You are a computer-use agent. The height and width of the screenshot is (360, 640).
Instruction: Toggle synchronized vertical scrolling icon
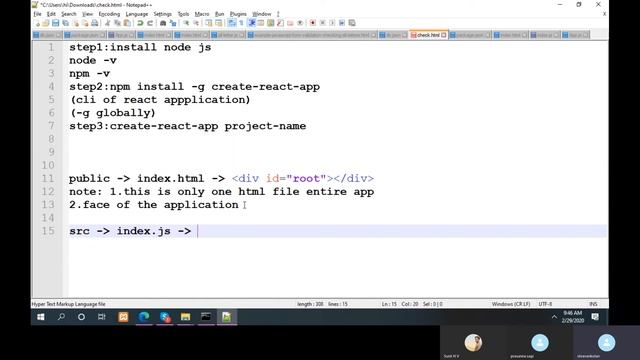pyautogui.click(x=209, y=23)
